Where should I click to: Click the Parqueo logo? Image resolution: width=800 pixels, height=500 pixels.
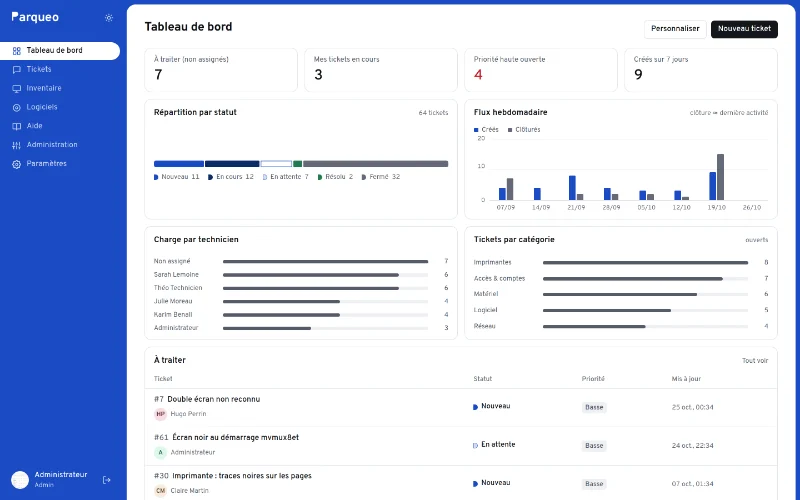click(x=35, y=17)
